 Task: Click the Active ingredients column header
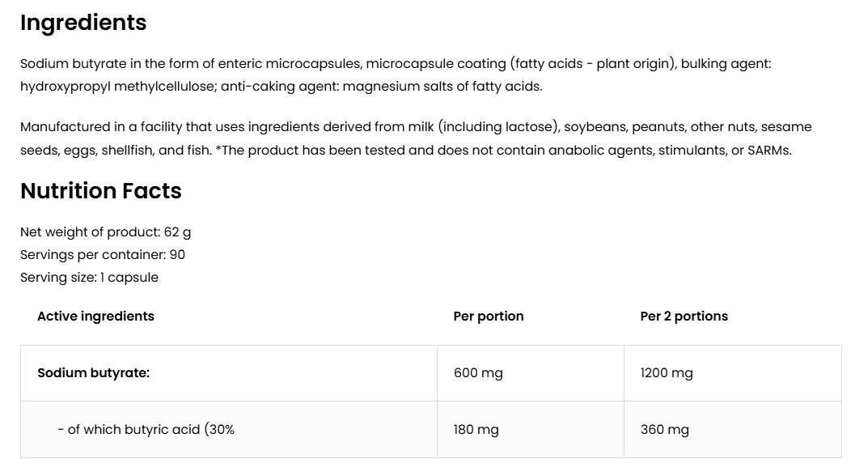coord(95,316)
